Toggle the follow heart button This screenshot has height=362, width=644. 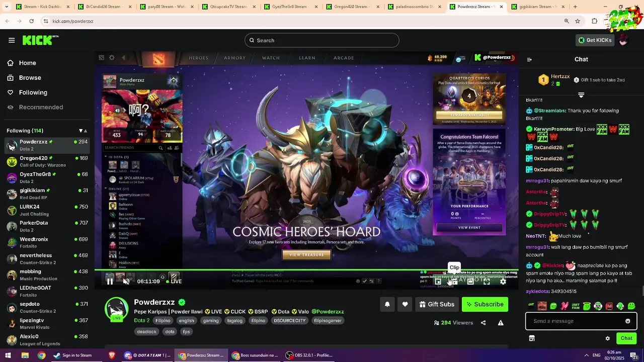pos(405,304)
